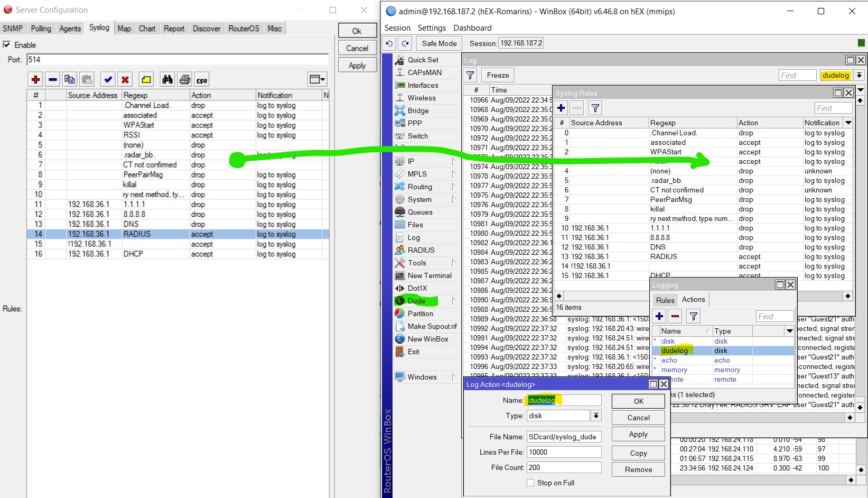Open the Session menu in WinBox
Screen dimensions: 868x498
click(x=397, y=27)
